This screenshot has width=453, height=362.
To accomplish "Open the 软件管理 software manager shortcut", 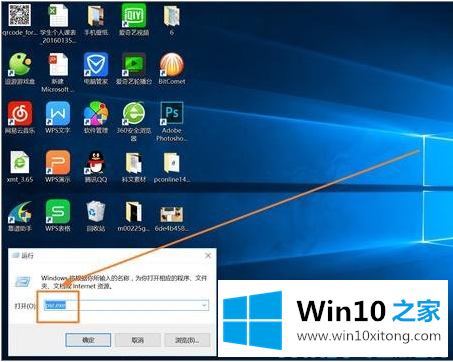I will click(x=96, y=117).
